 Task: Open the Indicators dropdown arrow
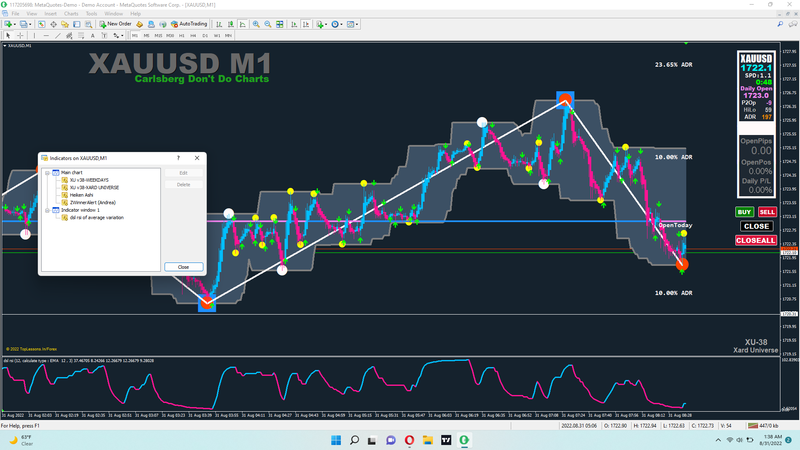point(327,24)
